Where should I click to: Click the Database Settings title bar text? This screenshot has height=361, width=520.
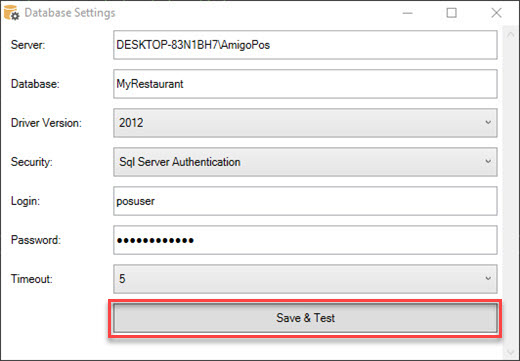pyautogui.click(x=70, y=13)
